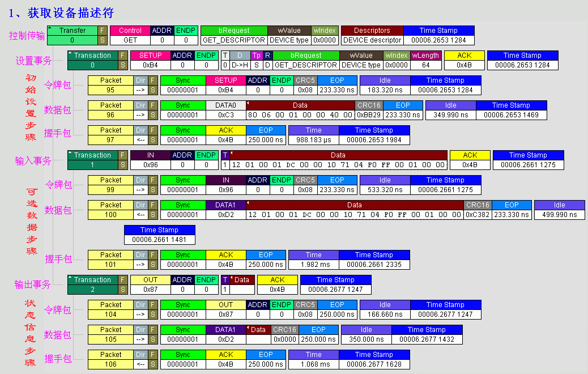Click the wLength 64 field in Transaction 0
Image resolution: width=588 pixels, height=374 pixels.
(425, 65)
